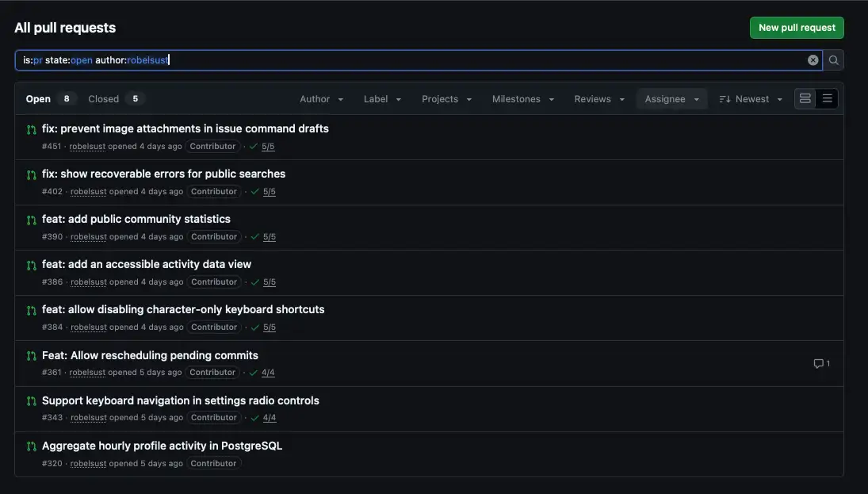The width and height of the screenshot is (868, 494).
Task: Clear the pull request search filter
Action: click(813, 59)
